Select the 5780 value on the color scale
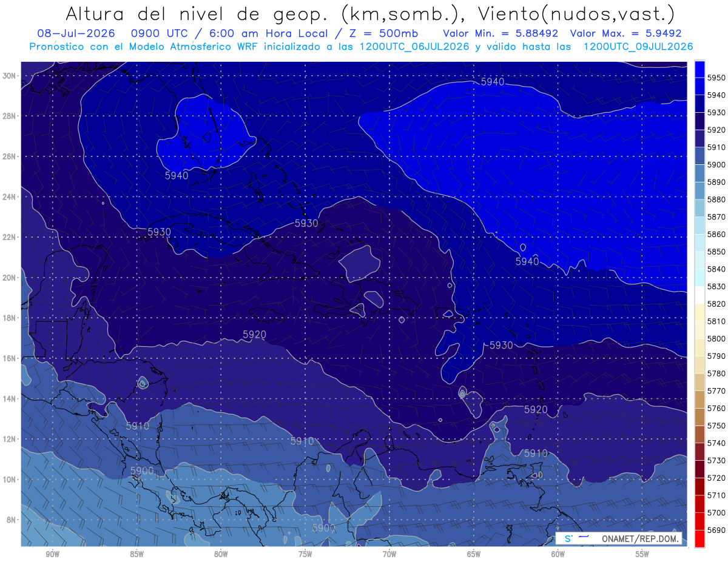Viewport: 728px width, 562px height. [716, 373]
